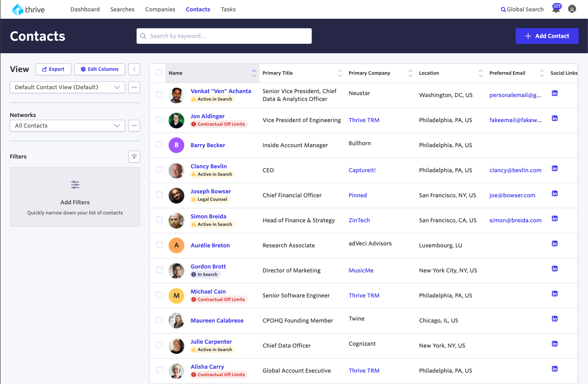Open the Pinned company link
The image size is (588, 384).
(x=358, y=195)
